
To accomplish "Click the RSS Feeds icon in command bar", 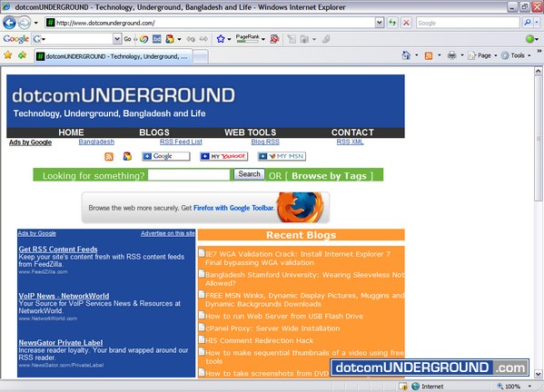I will click(x=429, y=55).
